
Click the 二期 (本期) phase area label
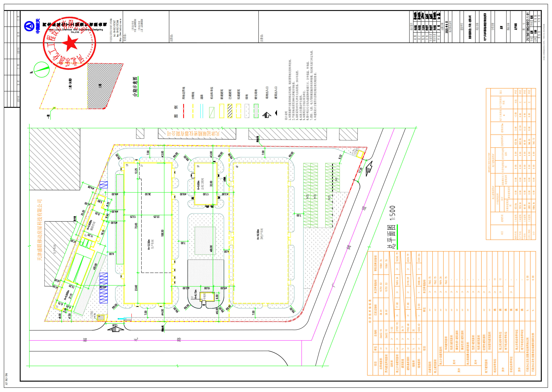[70, 84]
